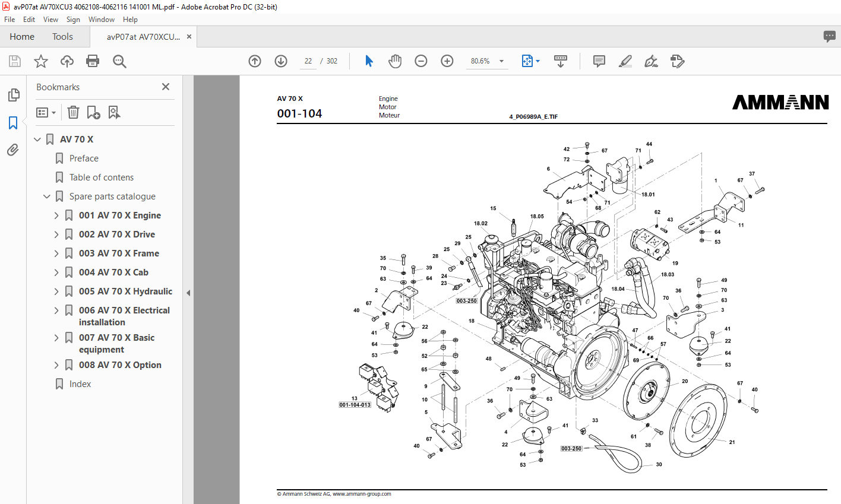Activate the selection arrow tool

coord(369,61)
